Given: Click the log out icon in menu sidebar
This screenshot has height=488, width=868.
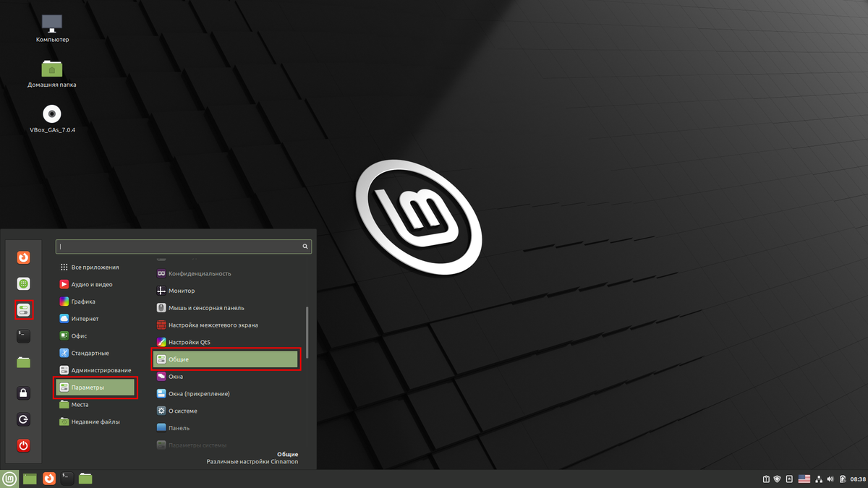Looking at the screenshot, I should pyautogui.click(x=24, y=419).
